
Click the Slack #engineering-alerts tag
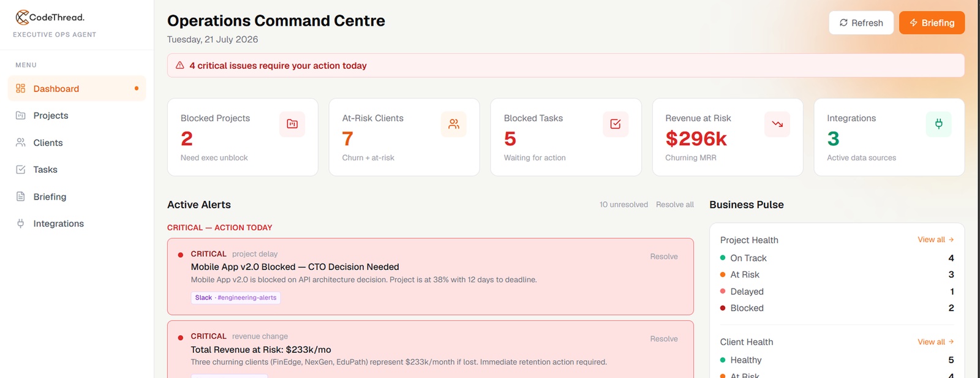click(236, 298)
